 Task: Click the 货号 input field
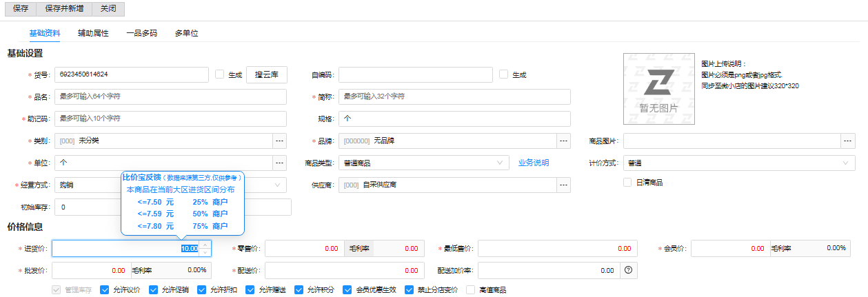[130, 74]
